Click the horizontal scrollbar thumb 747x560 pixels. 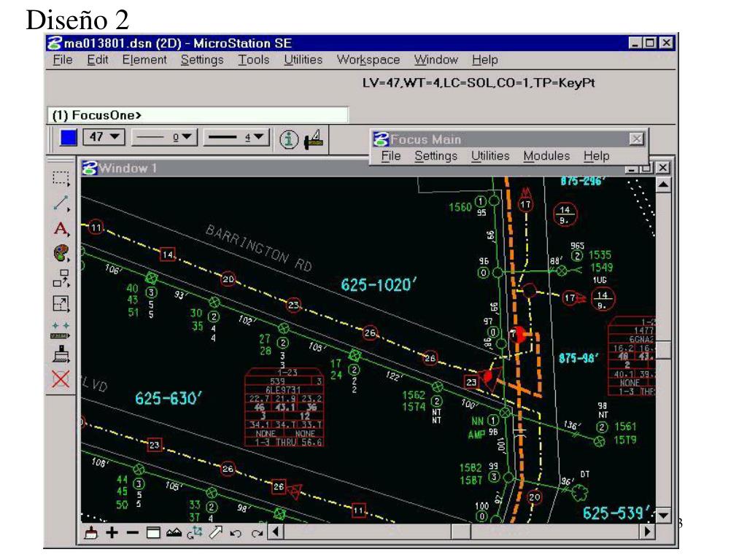coord(461,532)
